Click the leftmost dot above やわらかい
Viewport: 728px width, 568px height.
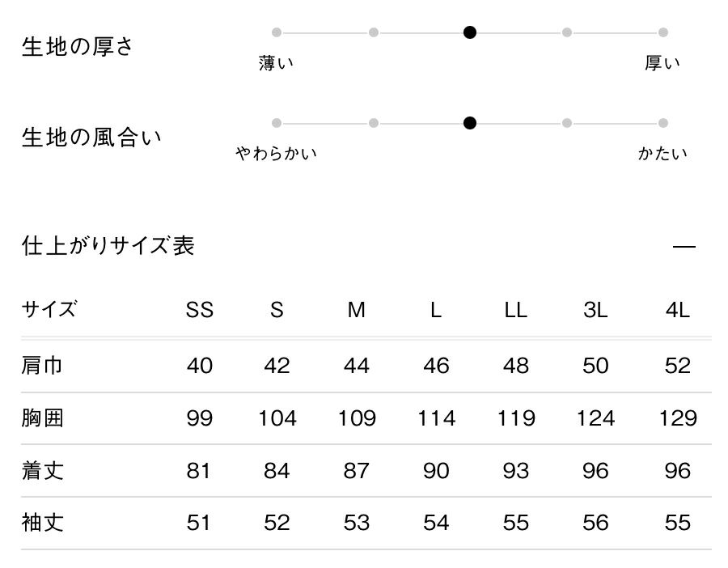[x=277, y=123]
